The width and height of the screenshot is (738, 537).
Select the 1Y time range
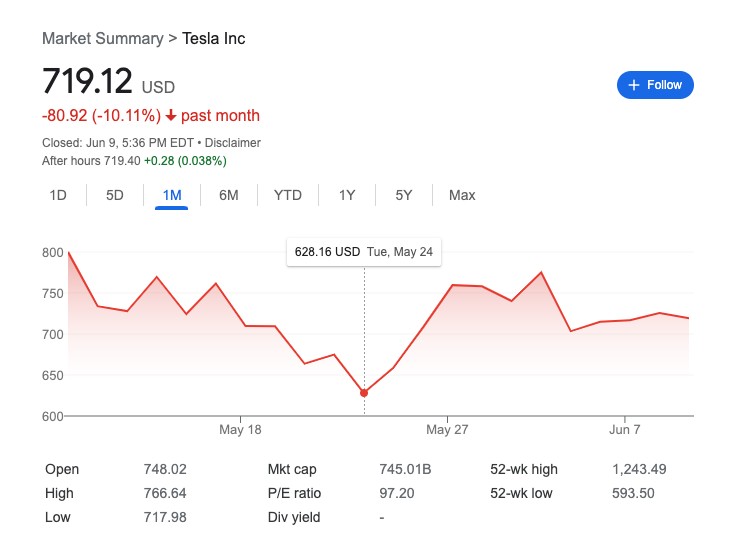347,195
